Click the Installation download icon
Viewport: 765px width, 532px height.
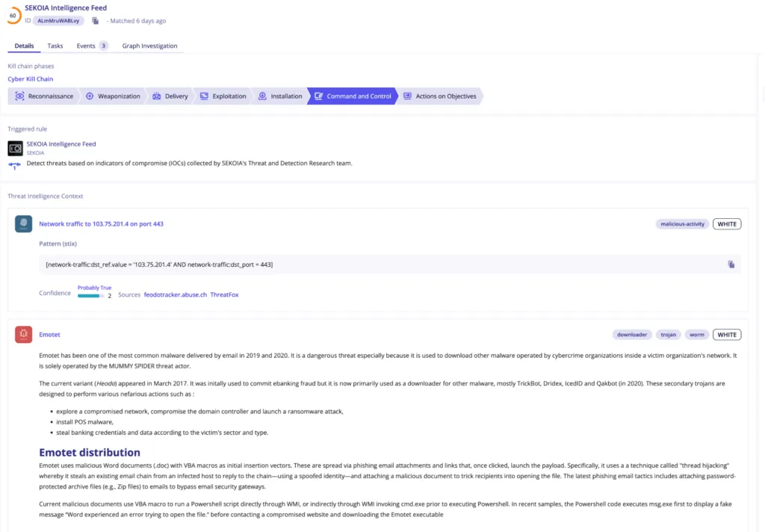coord(262,96)
